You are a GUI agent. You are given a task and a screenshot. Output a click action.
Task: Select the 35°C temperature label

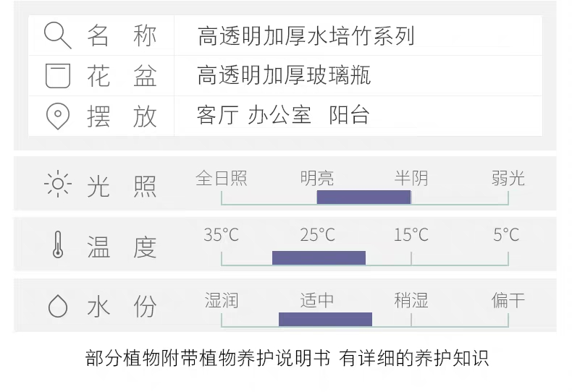point(222,235)
